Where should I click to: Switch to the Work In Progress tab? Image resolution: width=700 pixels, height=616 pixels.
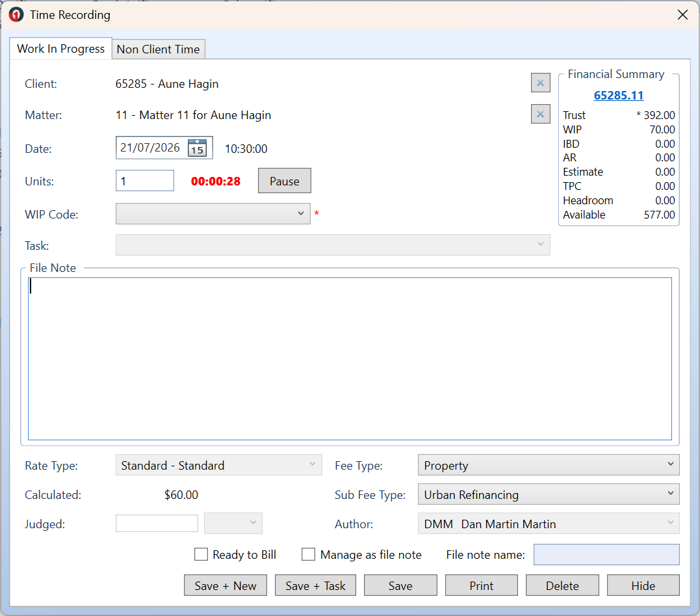point(60,48)
